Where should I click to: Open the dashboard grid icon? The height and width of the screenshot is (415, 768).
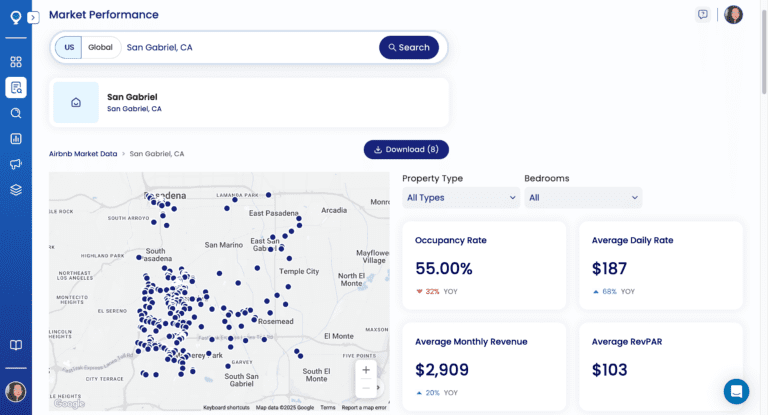tap(16, 61)
